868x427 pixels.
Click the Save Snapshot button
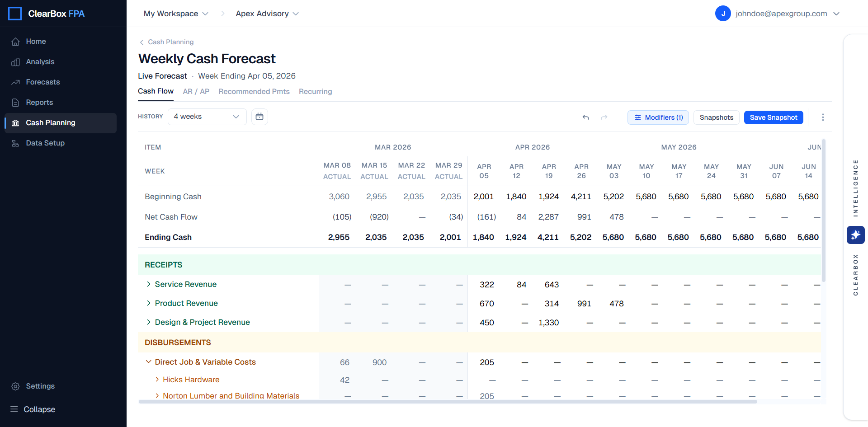click(x=773, y=117)
